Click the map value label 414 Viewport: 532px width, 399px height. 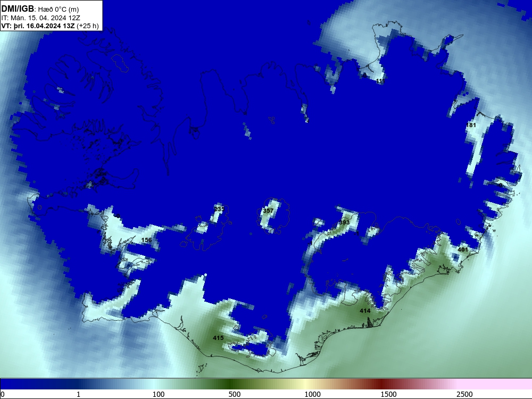point(365,311)
